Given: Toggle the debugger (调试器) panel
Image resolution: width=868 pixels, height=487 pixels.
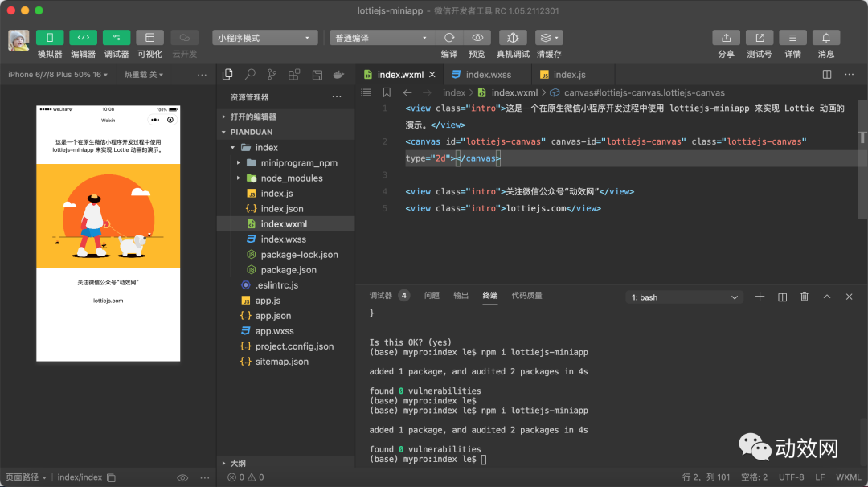Looking at the screenshot, I should click(x=117, y=38).
